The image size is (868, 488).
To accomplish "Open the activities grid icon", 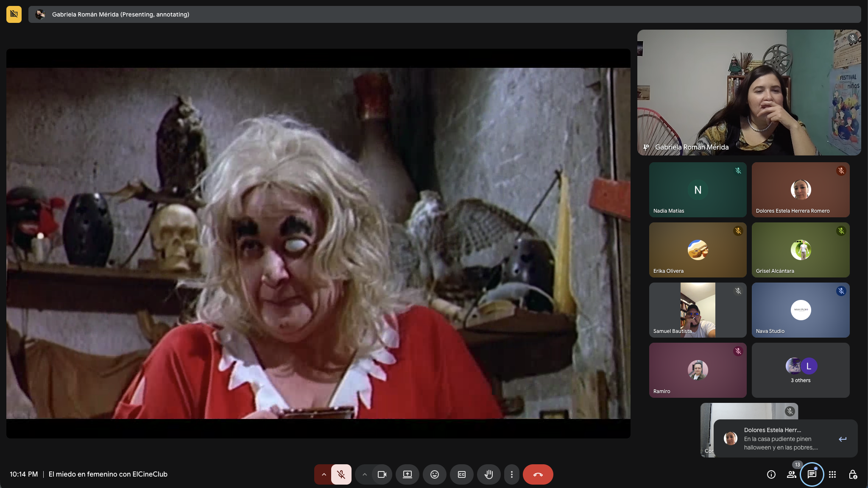I will [x=832, y=474].
